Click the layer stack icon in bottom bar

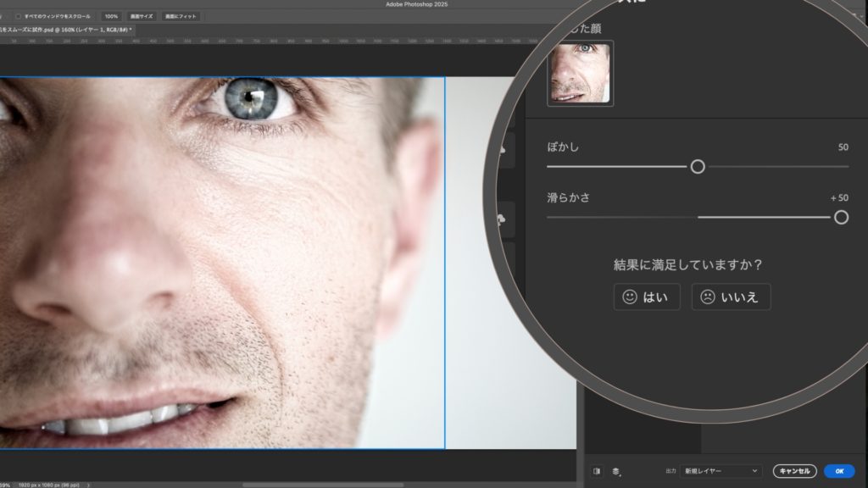click(616, 471)
